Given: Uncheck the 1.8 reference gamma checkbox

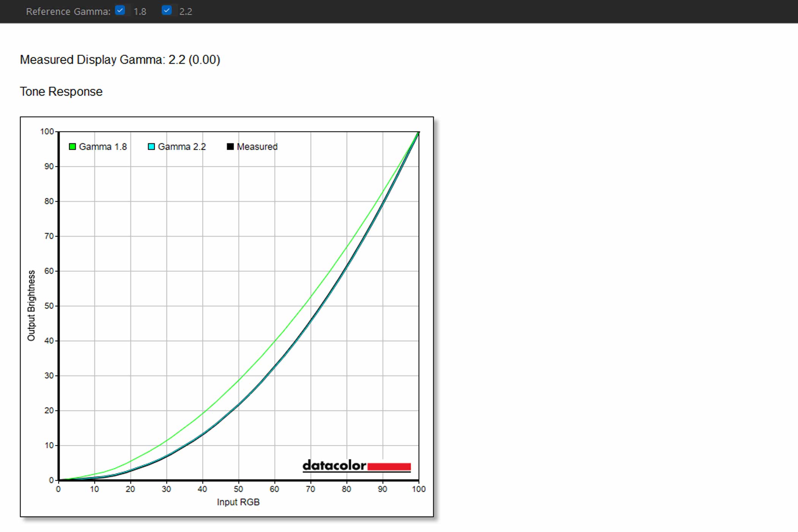Looking at the screenshot, I should click(x=120, y=10).
